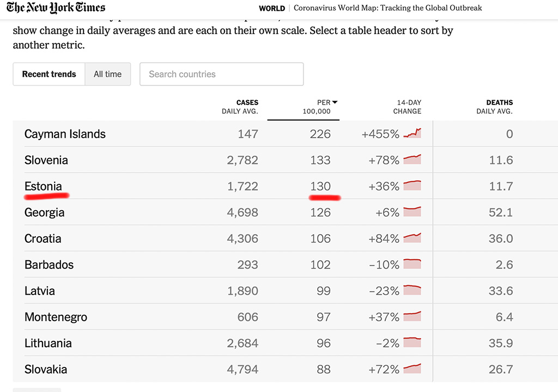This screenshot has height=392, width=558.
Task: Click The New York Times logo
Action: 56,8
